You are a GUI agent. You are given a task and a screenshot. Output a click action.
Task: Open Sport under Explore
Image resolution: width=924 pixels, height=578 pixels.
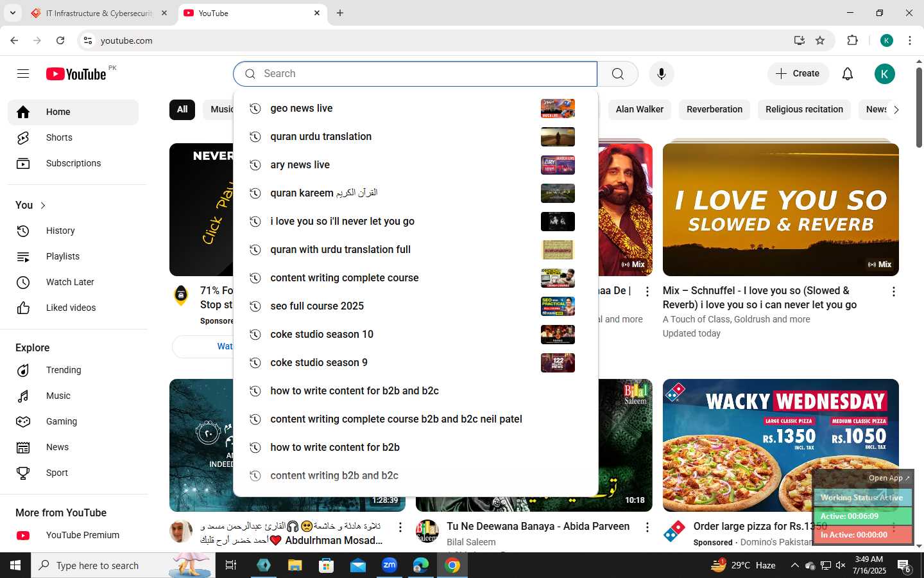(x=73, y=473)
